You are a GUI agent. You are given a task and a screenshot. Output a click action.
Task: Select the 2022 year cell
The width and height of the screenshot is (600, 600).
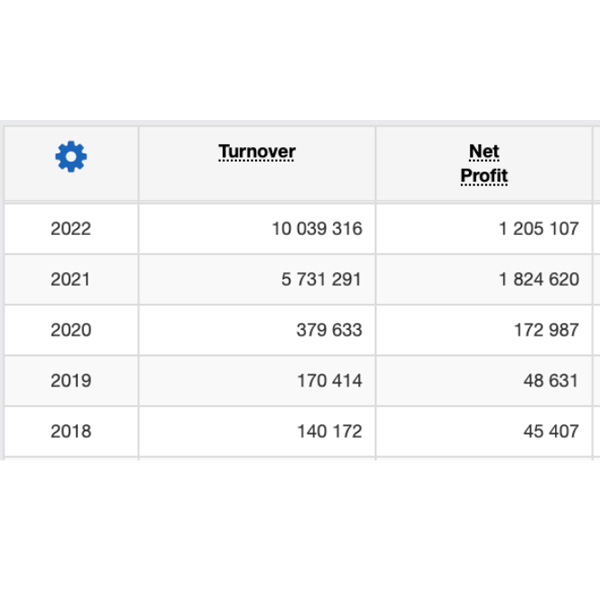(x=70, y=229)
